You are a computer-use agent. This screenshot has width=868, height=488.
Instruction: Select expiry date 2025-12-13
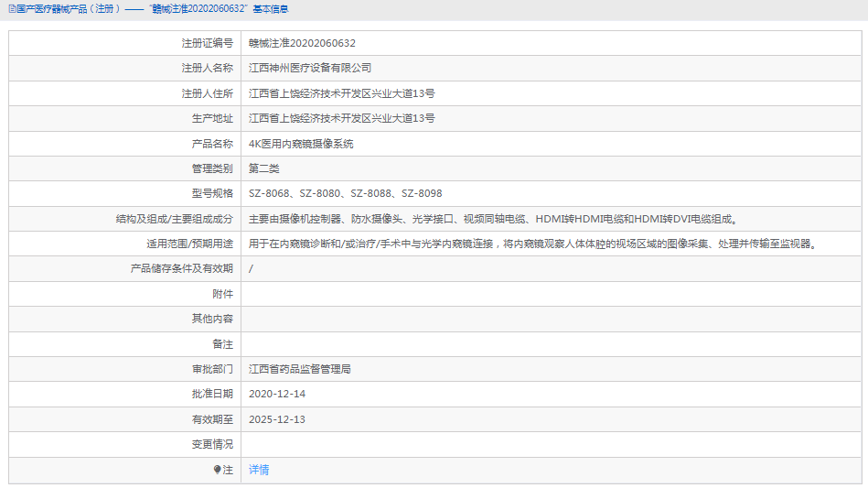(277, 420)
